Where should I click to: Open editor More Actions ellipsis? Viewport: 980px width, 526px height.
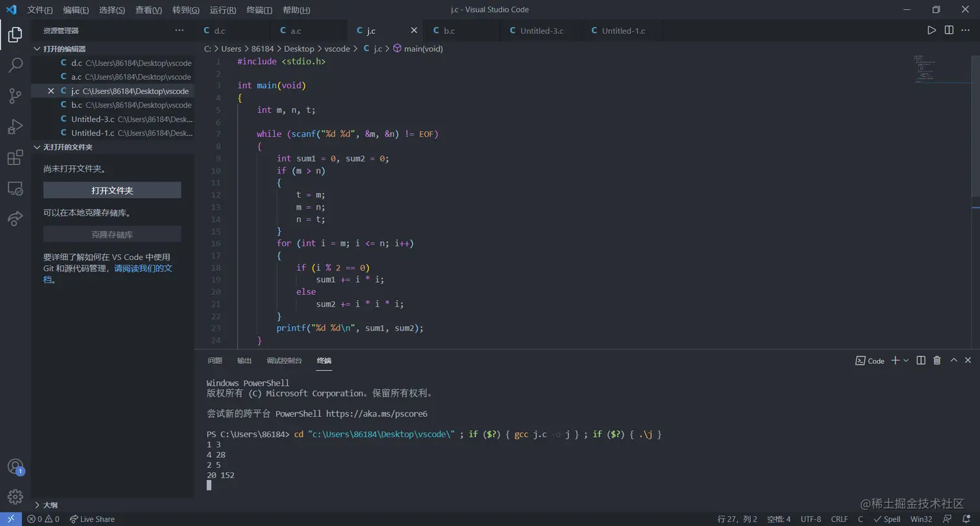coord(966,30)
